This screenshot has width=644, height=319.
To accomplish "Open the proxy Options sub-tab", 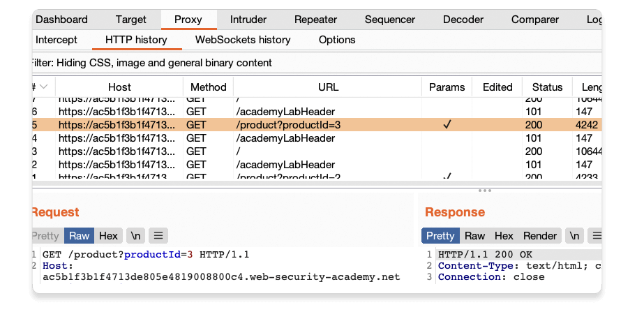I will tap(337, 40).
